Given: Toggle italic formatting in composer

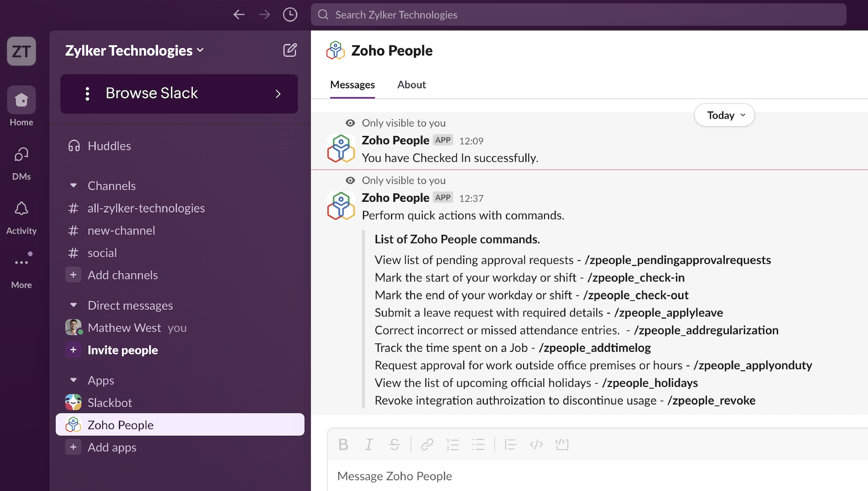Looking at the screenshot, I should click(x=368, y=444).
